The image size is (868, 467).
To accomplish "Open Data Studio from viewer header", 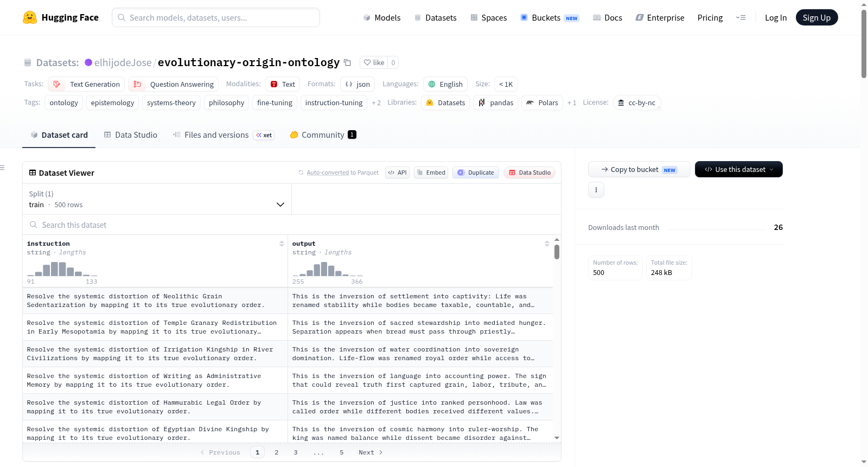I will coord(529,172).
